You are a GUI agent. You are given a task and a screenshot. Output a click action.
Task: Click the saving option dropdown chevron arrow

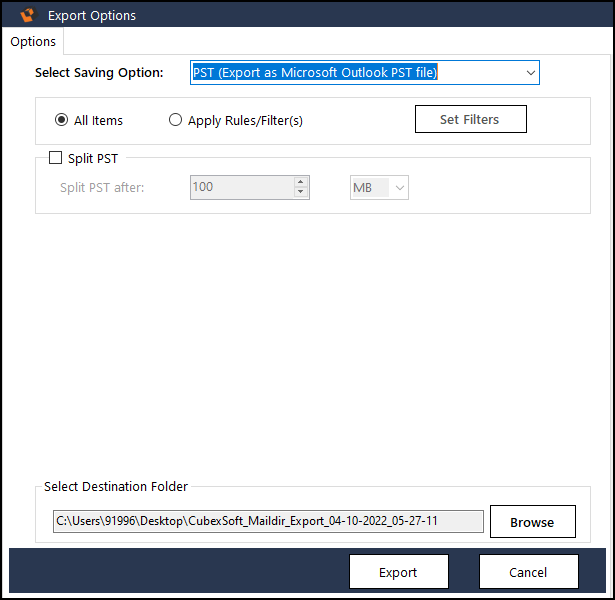click(x=529, y=73)
